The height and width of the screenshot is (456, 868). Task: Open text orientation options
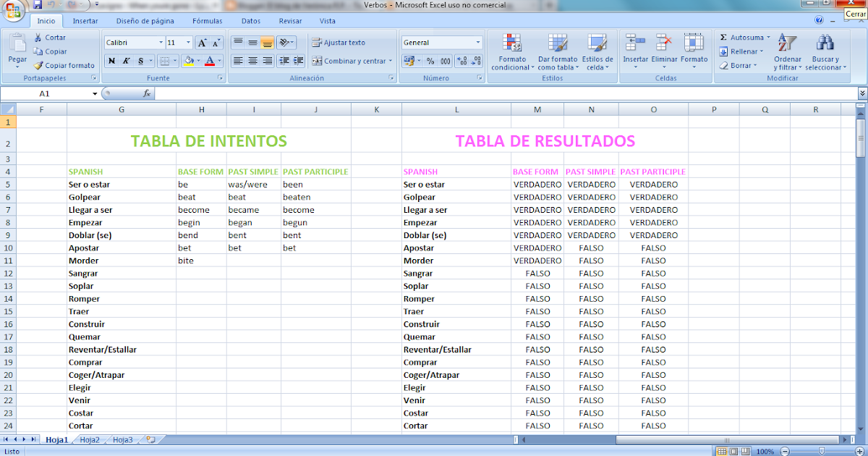(286, 43)
